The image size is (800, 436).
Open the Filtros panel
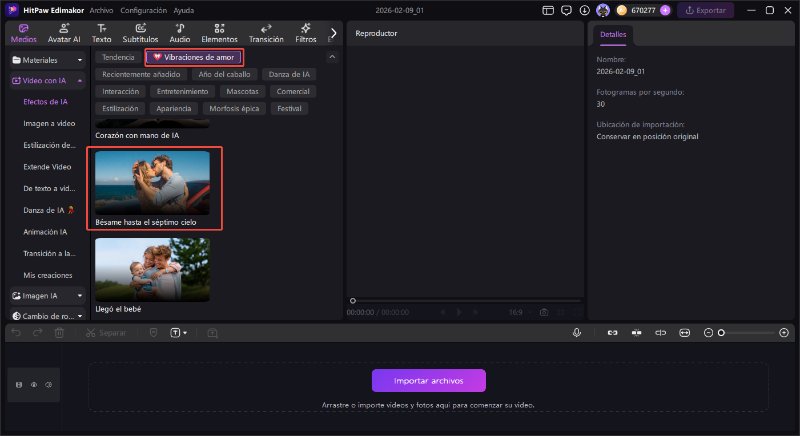(x=306, y=33)
